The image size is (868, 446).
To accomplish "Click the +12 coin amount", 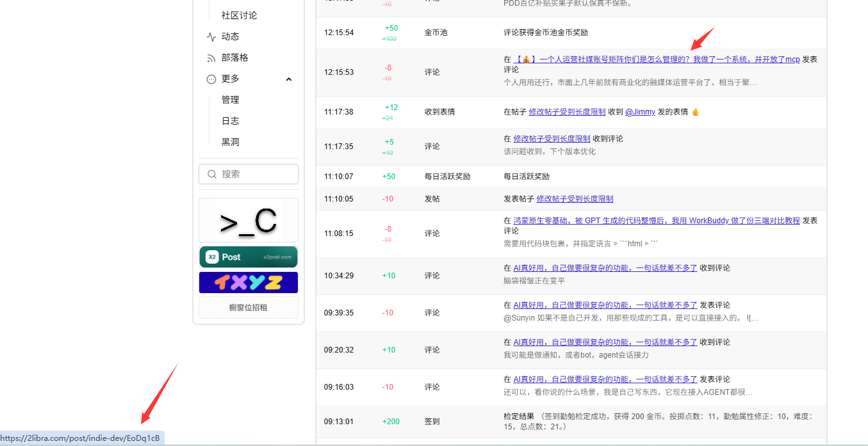I will tap(391, 108).
